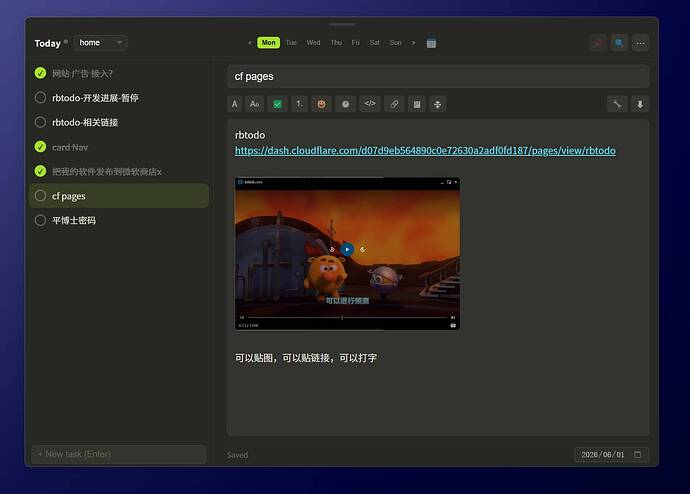This screenshot has height=494, width=690.
Task: Click the embedded cartoon video image
Action: point(347,253)
